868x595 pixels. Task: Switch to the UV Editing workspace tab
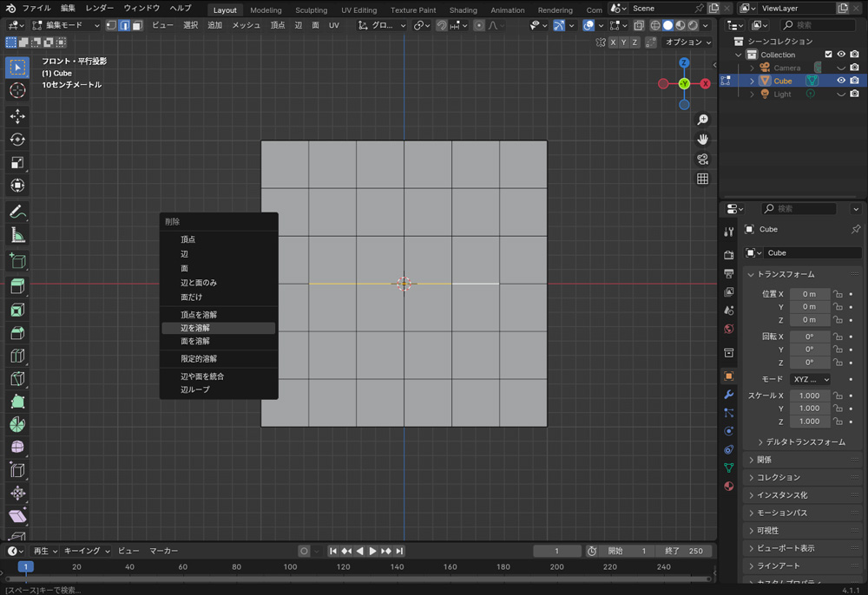tap(358, 10)
